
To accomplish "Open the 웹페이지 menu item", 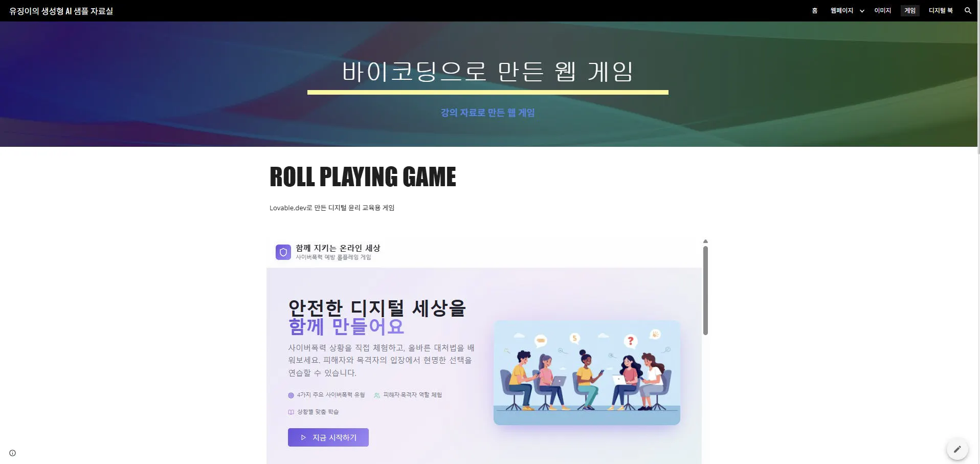I will point(841,10).
